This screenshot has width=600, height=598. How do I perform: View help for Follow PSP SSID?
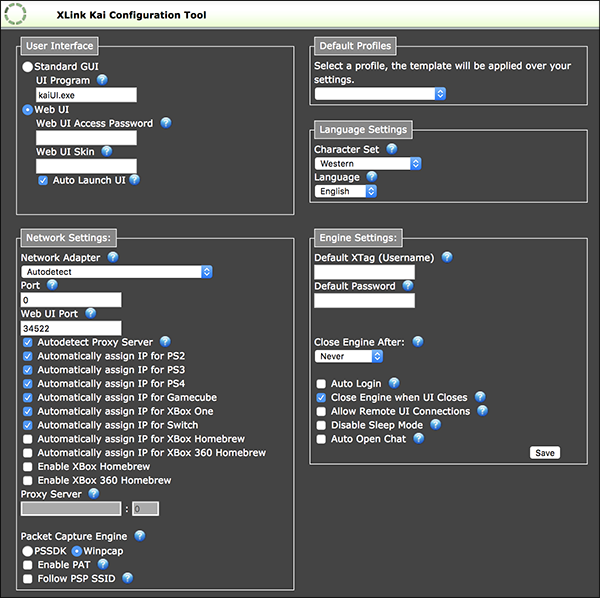point(128,578)
